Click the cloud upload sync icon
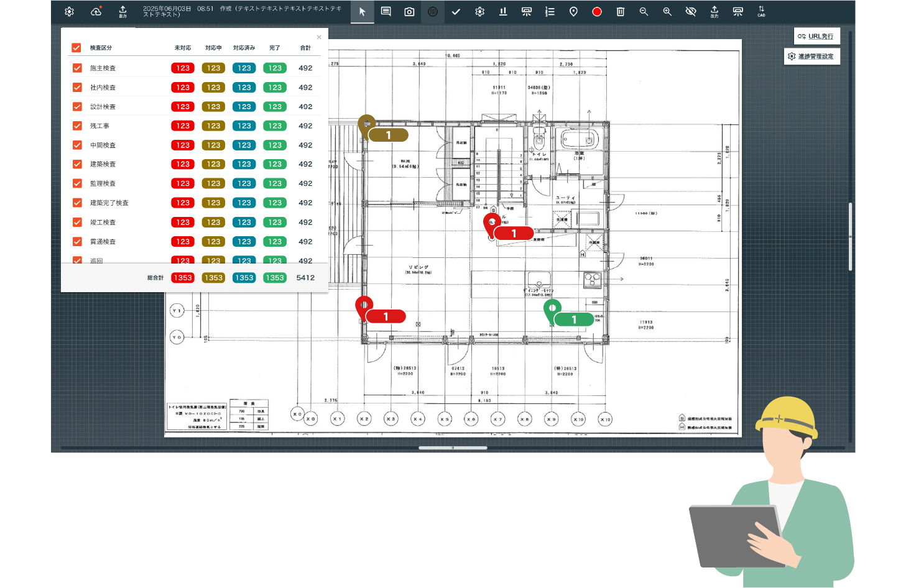The image size is (906, 588). pos(96,12)
